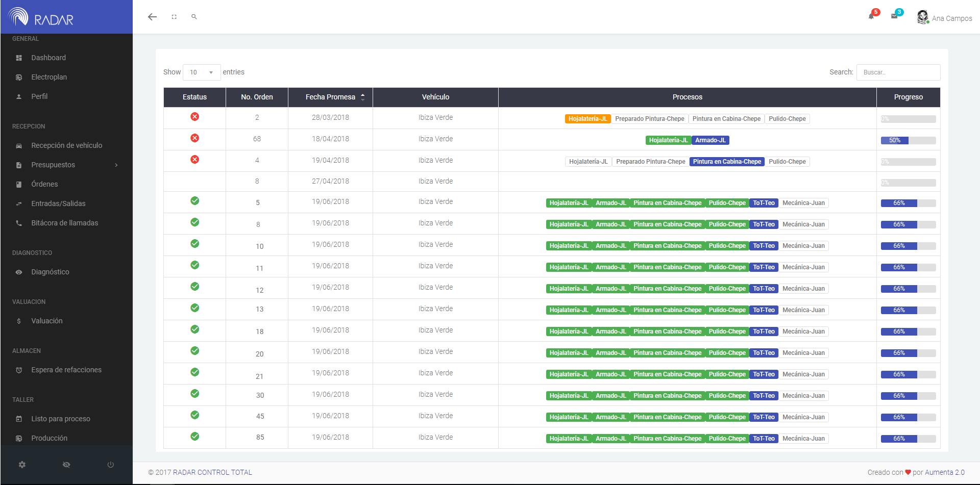The width and height of the screenshot is (980, 485).
Task: Open Dashboard in the sidebar
Action: tap(48, 58)
